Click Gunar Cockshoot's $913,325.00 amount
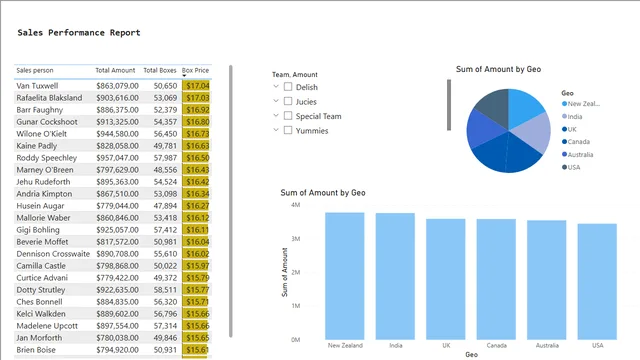This screenshot has width=640, height=360. pos(117,122)
